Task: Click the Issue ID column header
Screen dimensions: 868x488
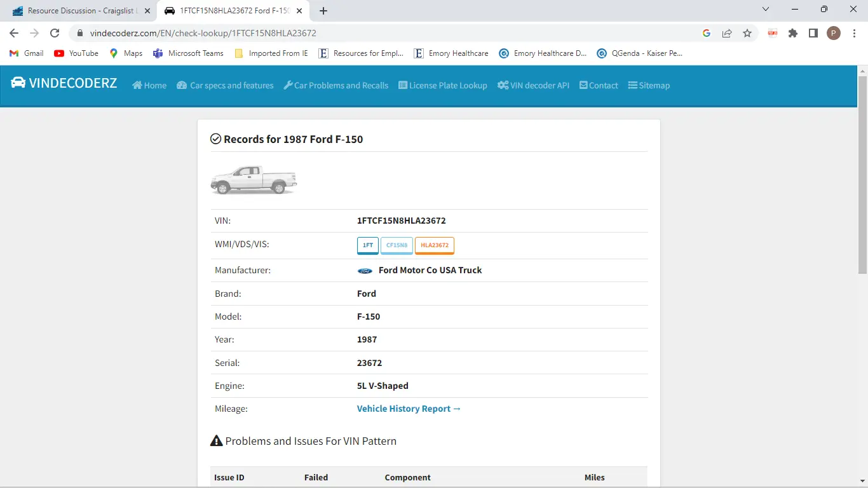Action: pyautogui.click(x=229, y=477)
